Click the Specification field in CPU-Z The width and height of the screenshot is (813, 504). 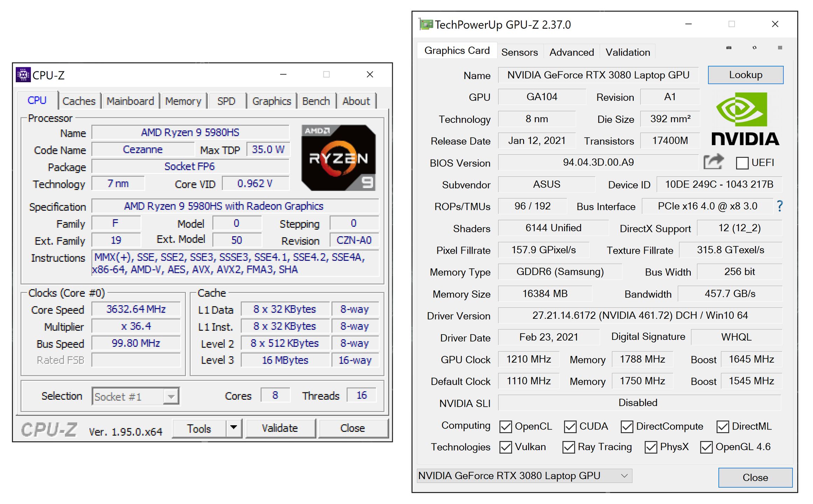[235, 206]
